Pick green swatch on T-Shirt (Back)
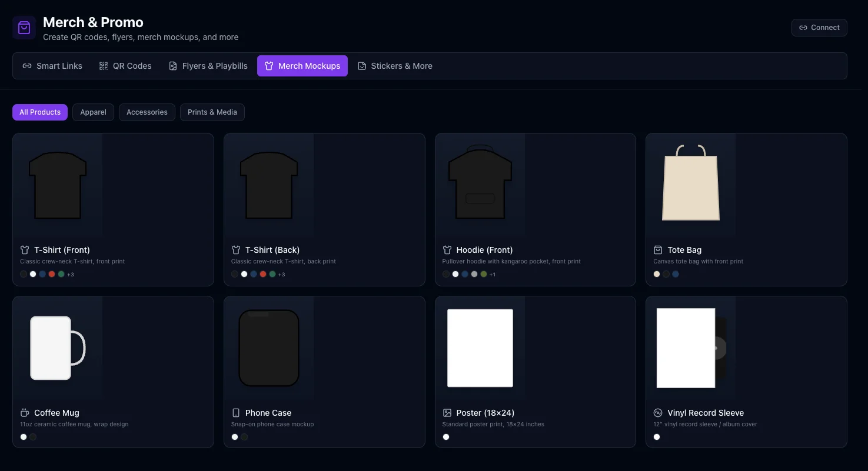868x471 pixels. 272,274
